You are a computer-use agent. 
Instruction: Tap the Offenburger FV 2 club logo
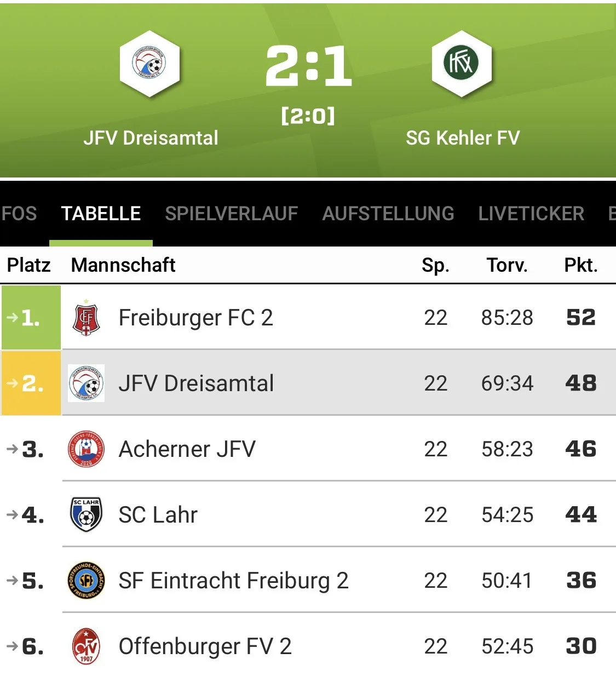(x=86, y=646)
